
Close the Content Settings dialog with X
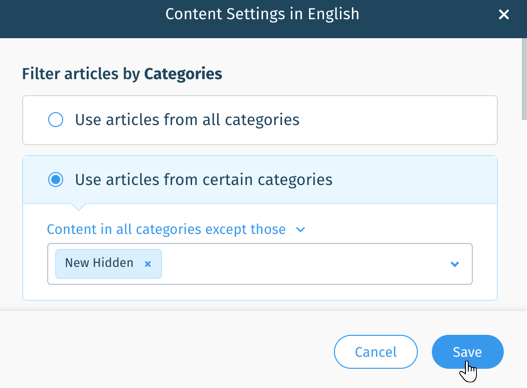tap(503, 14)
